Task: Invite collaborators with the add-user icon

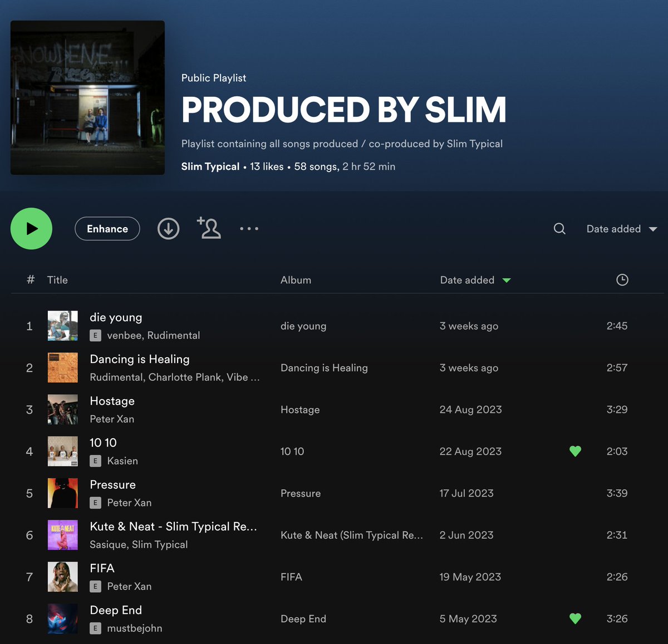Action: (x=209, y=228)
